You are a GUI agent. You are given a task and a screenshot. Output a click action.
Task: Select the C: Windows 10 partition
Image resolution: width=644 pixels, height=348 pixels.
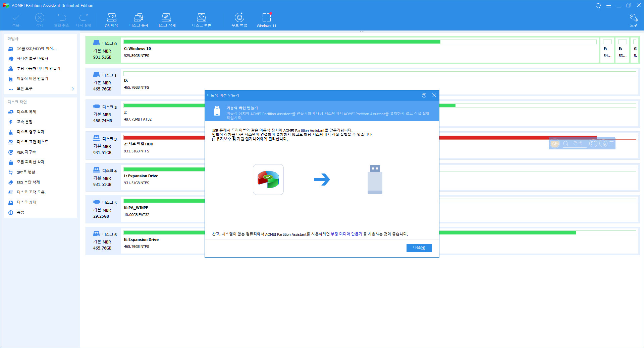[x=360, y=50]
